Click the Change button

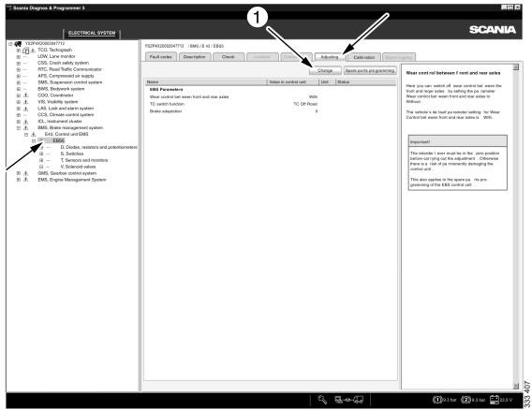[325, 70]
